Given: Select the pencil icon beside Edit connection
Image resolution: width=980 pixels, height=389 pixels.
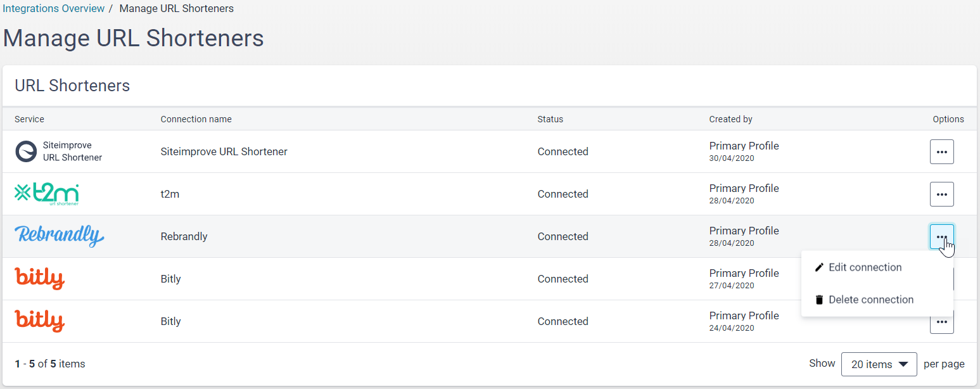Looking at the screenshot, I should click(819, 267).
